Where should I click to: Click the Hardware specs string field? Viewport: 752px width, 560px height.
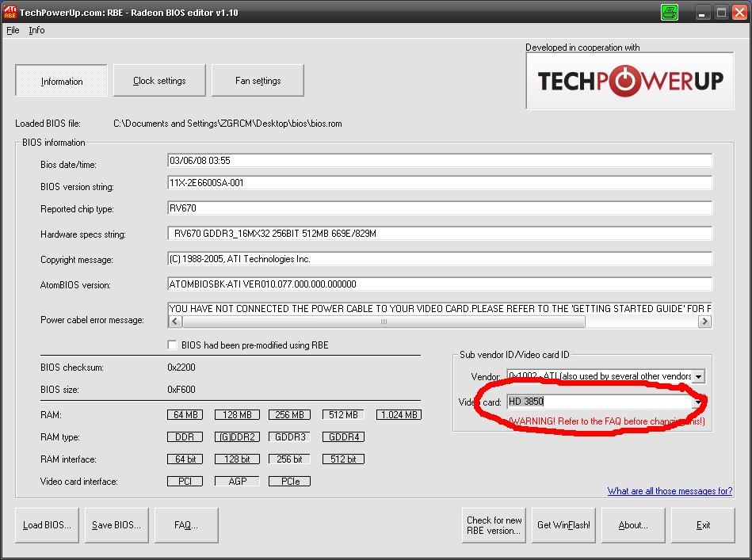click(440, 234)
